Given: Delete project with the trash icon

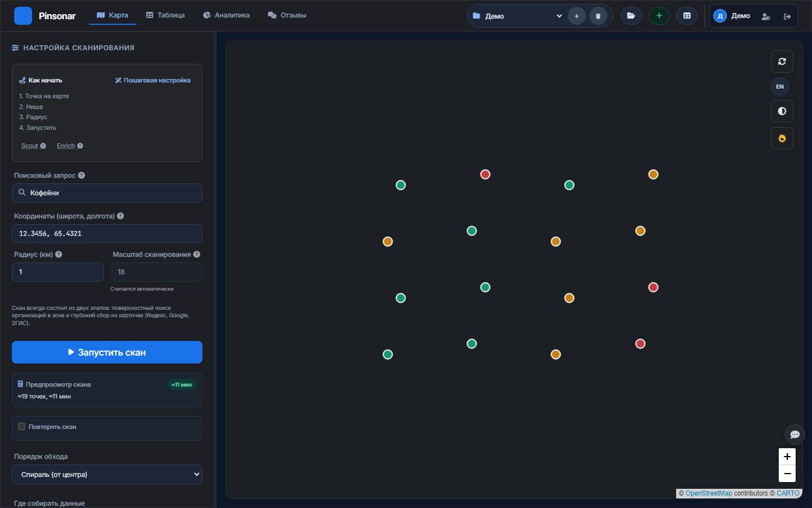Looking at the screenshot, I should (598, 16).
